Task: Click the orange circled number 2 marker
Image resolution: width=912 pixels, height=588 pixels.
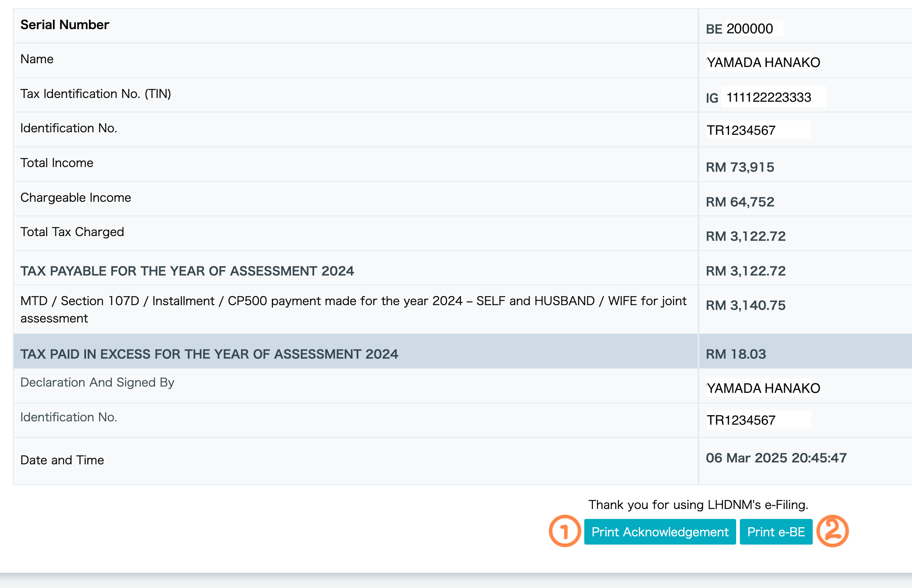Action: 833,531
